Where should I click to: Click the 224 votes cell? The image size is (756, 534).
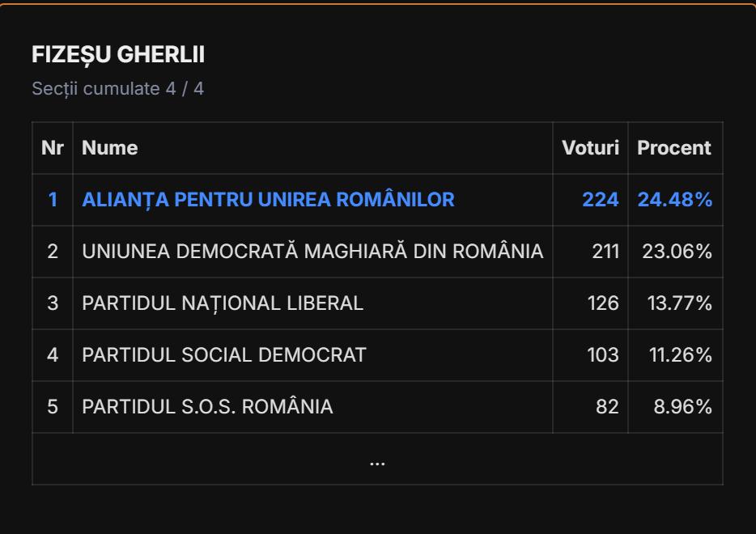[x=600, y=200]
